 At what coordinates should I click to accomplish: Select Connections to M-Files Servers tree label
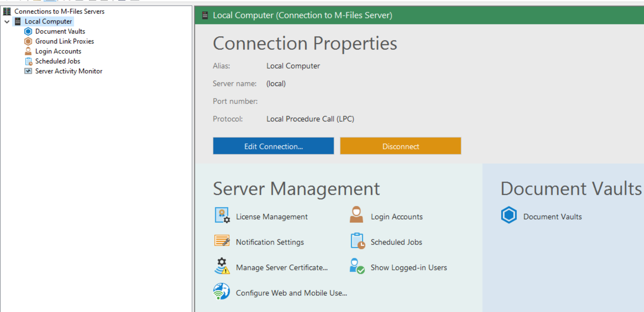point(59,11)
